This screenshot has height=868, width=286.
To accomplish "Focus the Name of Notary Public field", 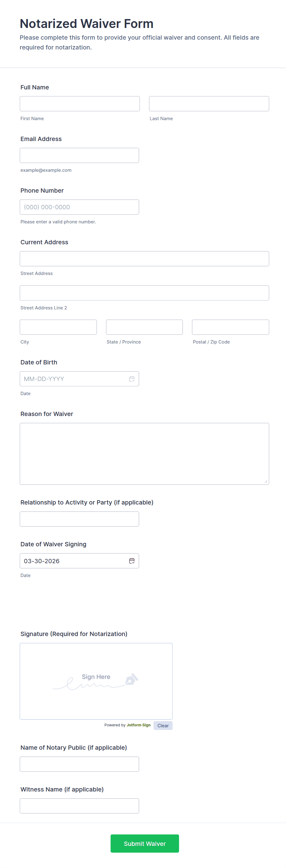I will (79, 764).
